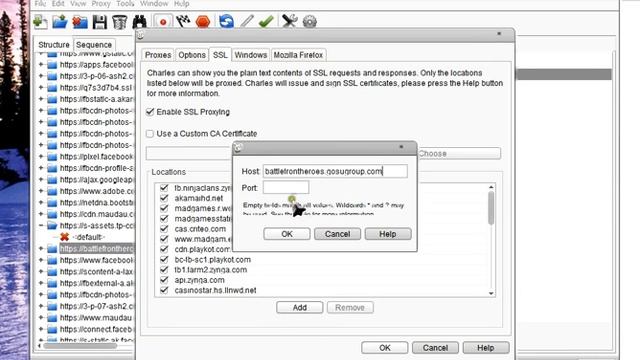Screen dimensions: 640x360
Task: Expand https://www.facebook tree node
Action: click(41, 260)
